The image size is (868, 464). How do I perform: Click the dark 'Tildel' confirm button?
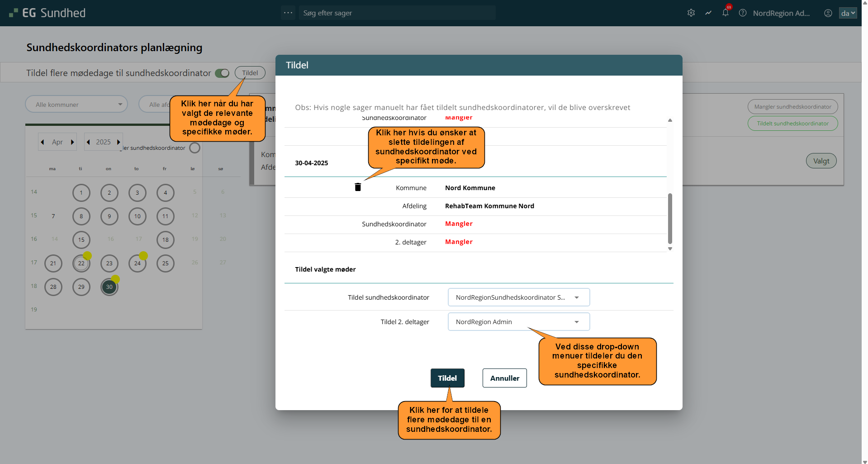[447, 378]
